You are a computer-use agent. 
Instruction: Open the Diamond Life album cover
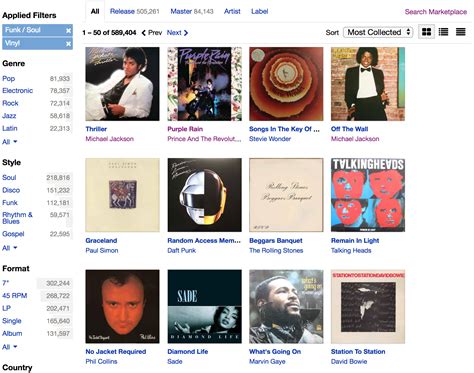pos(205,307)
